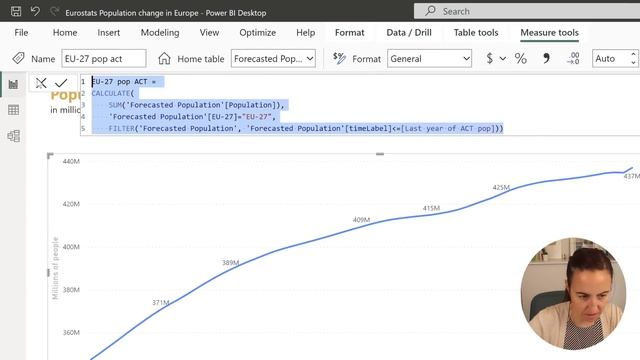Image resolution: width=640 pixels, height=360 pixels.
Task: Click the FILTER line in the formula
Action: (x=306, y=129)
